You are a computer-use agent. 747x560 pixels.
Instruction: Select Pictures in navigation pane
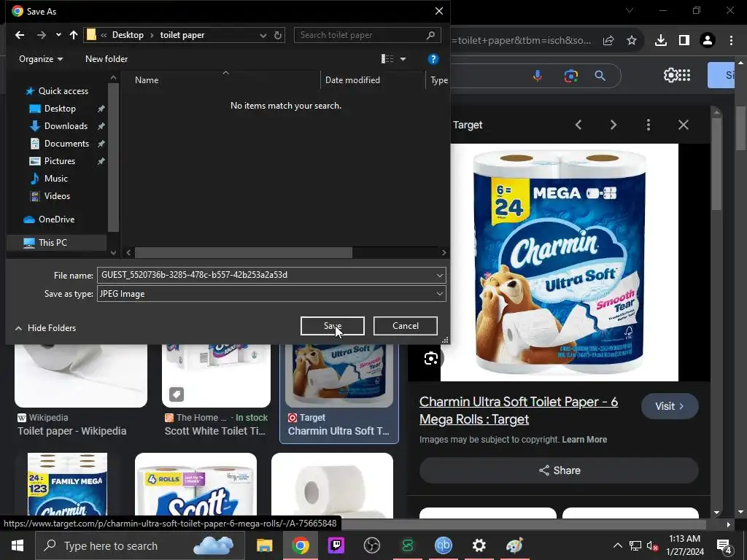coord(60,161)
